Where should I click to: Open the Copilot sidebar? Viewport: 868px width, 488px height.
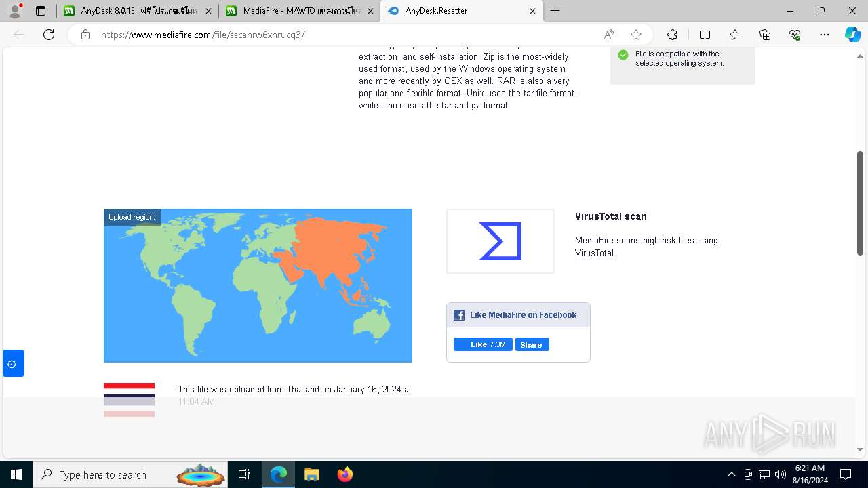pos(852,35)
